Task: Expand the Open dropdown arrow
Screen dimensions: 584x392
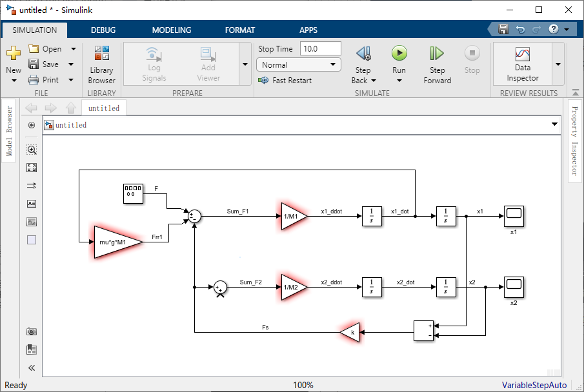Action: [74, 49]
